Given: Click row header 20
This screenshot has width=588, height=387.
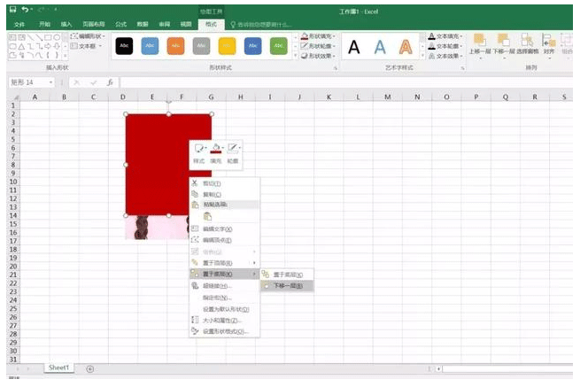Looking at the screenshot, I should coord(13,267).
